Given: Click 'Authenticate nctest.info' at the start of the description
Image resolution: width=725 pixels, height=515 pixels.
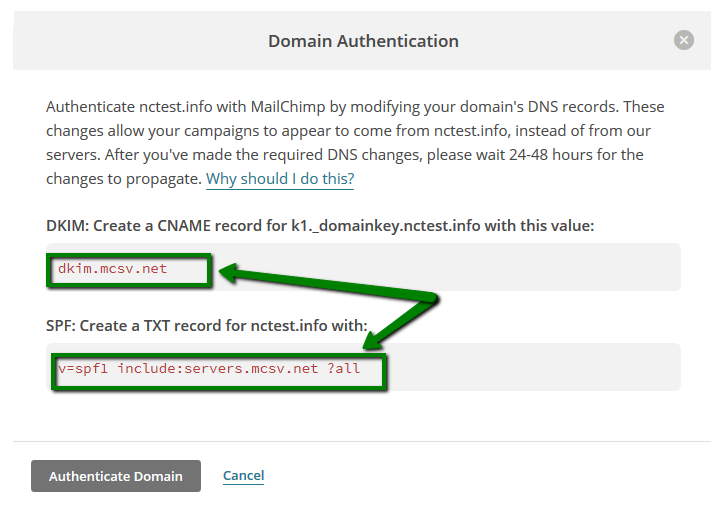Looking at the screenshot, I should (129, 107).
